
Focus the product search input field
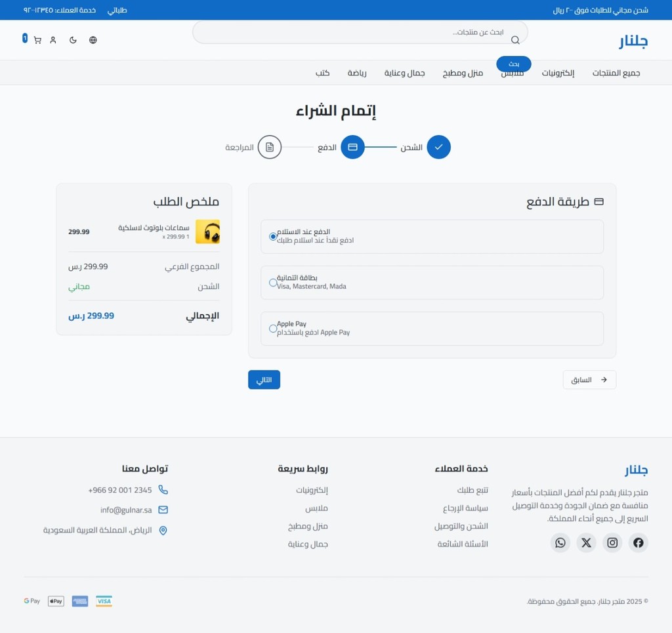(x=360, y=33)
